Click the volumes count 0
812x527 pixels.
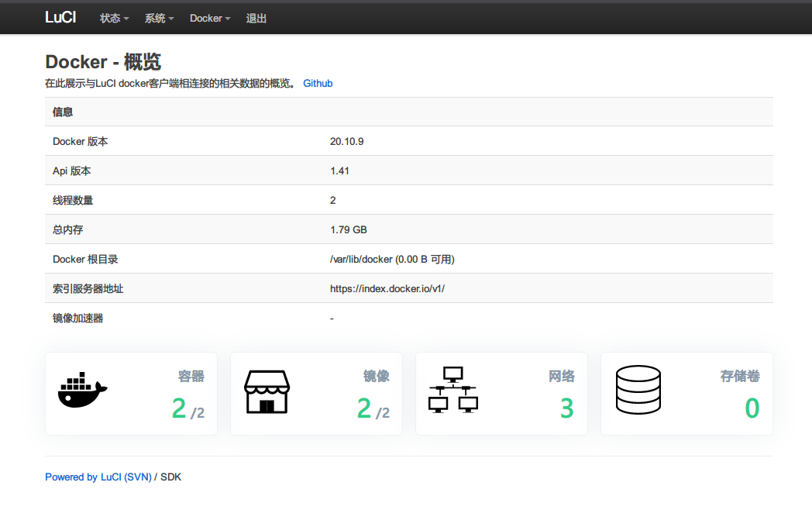click(752, 408)
